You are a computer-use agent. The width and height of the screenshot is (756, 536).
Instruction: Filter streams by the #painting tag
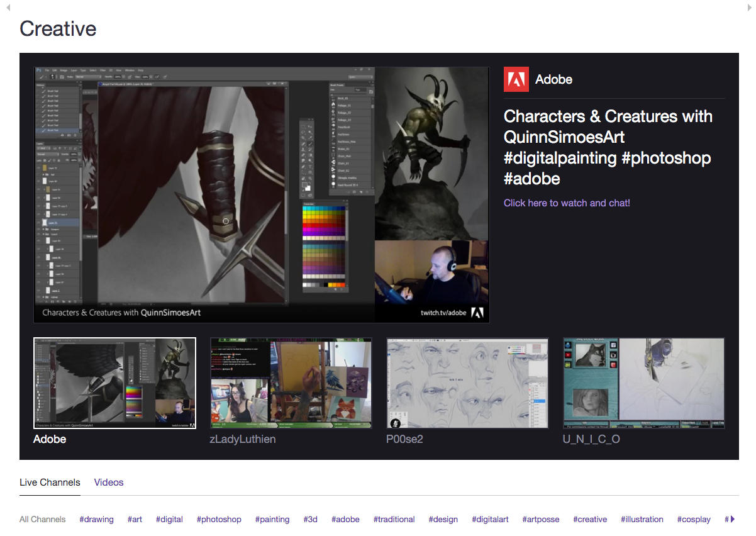272,519
